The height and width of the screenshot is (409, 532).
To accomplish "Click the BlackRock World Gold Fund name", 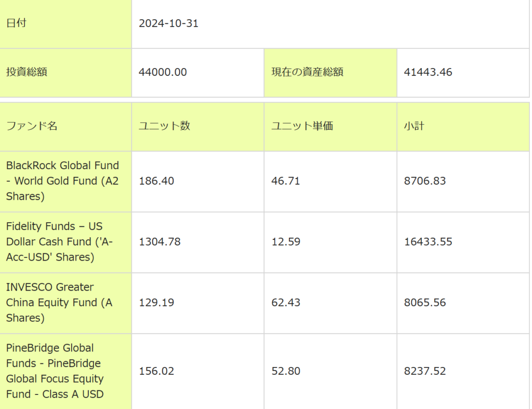I will click(x=62, y=181).
